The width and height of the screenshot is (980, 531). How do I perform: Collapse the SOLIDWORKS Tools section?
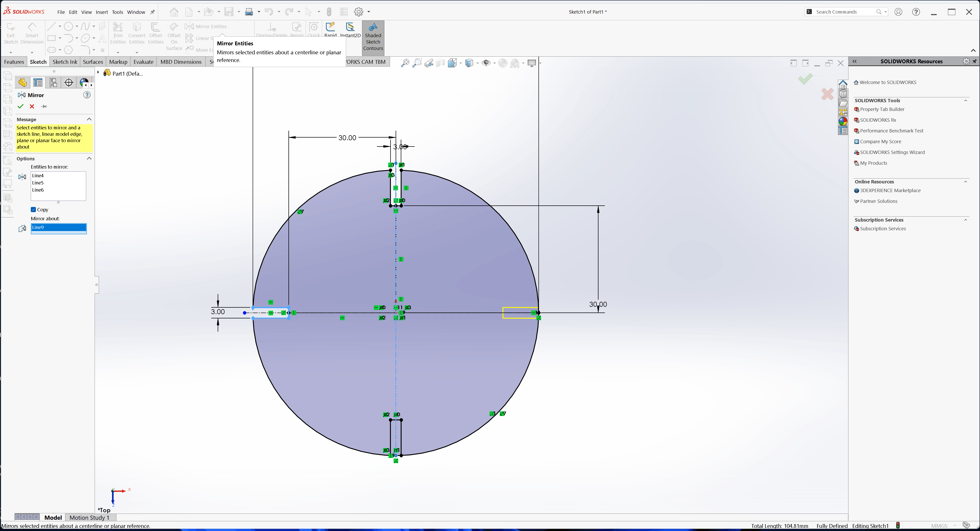966,101
